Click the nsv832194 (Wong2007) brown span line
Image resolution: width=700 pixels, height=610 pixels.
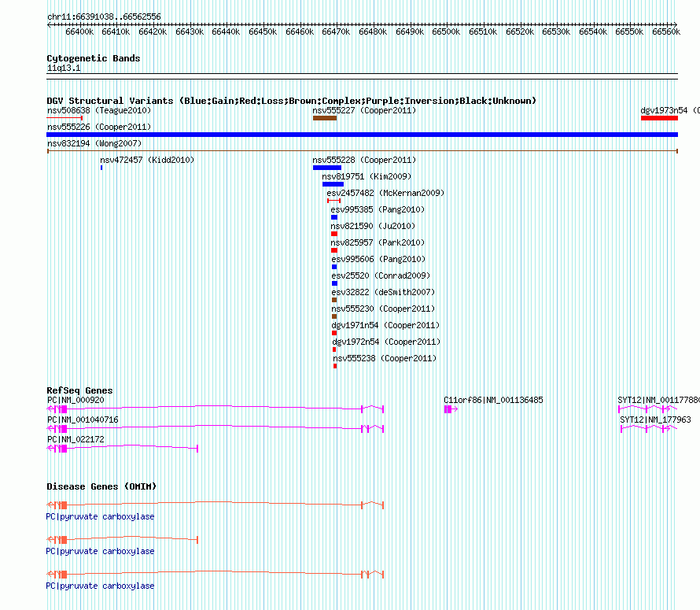click(362, 151)
